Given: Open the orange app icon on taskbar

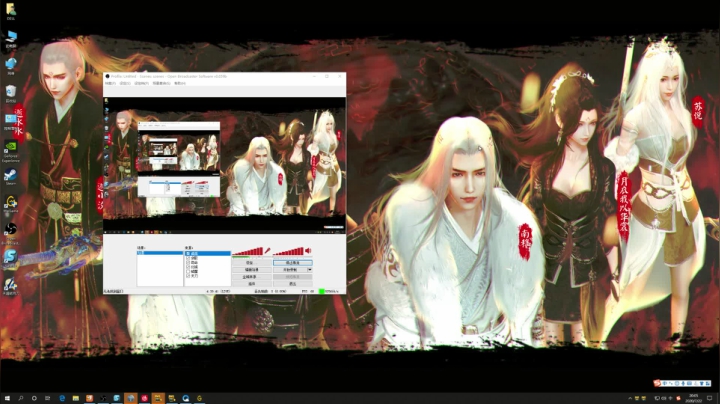Looking at the screenshot, I should 90,398.
